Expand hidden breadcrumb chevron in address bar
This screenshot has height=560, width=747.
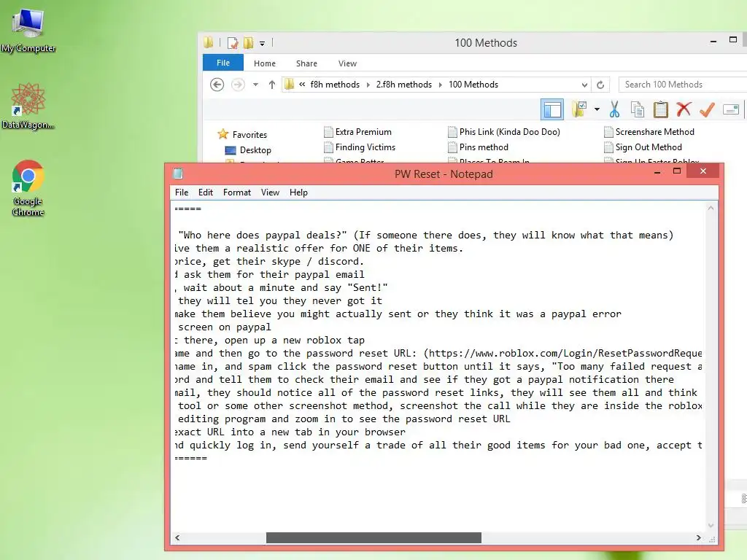[x=302, y=85]
